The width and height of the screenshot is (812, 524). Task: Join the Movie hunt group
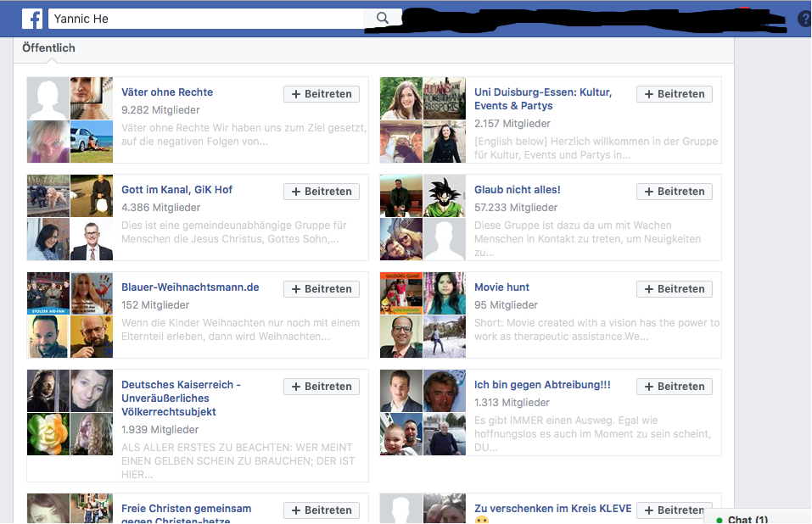(675, 289)
